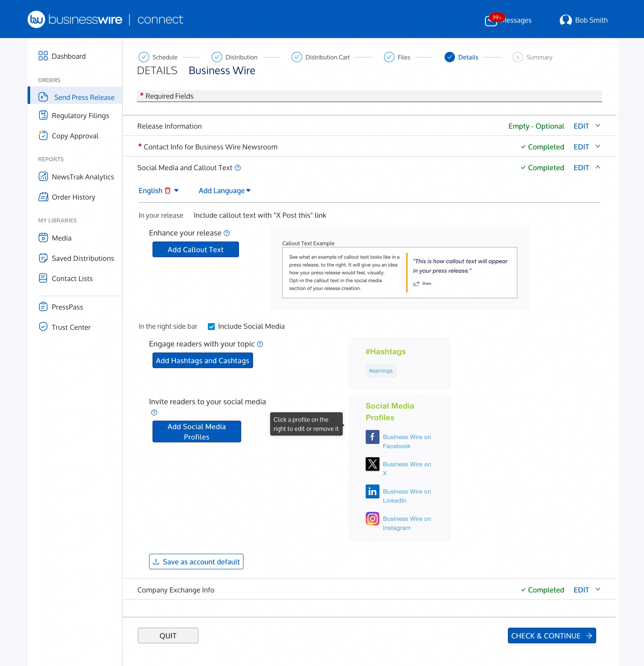Click help icon next to Engage readers with your topic
644x666 pixels.
point(260,344)
